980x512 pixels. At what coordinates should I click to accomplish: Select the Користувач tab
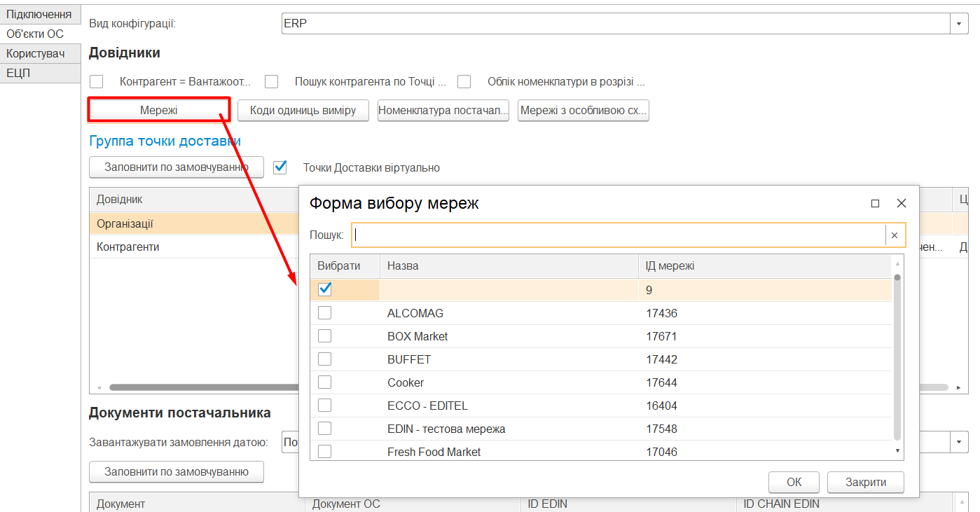[x=40, y=53]
